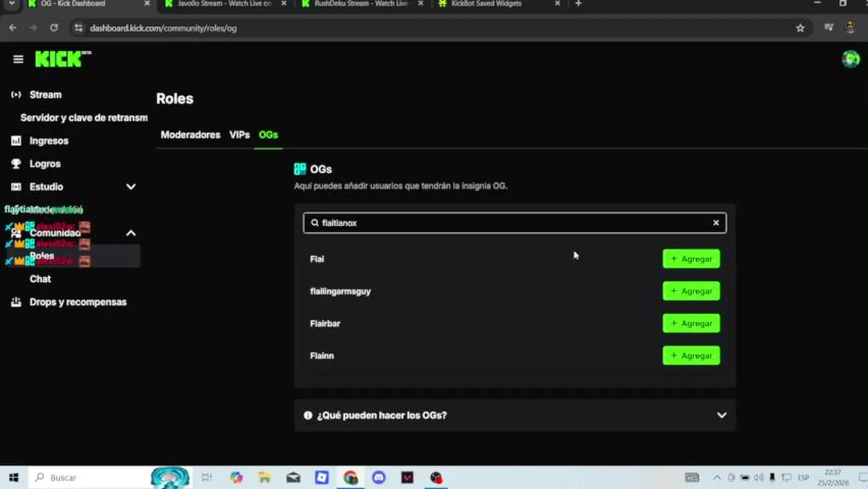Image resolution: width=868 pixels, height=489 pixels.
Task: Clear the search field with the X
Action: [716, 223]
